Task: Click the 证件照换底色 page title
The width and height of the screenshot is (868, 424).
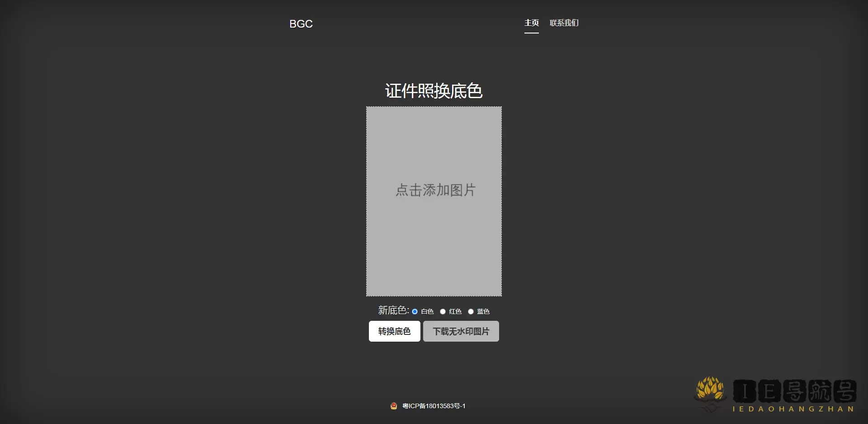Action: click(x=434, y=91)
